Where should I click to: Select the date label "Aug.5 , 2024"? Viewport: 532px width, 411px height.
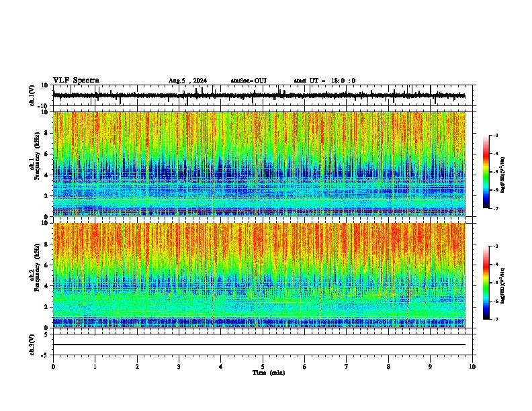coord(187,81)
